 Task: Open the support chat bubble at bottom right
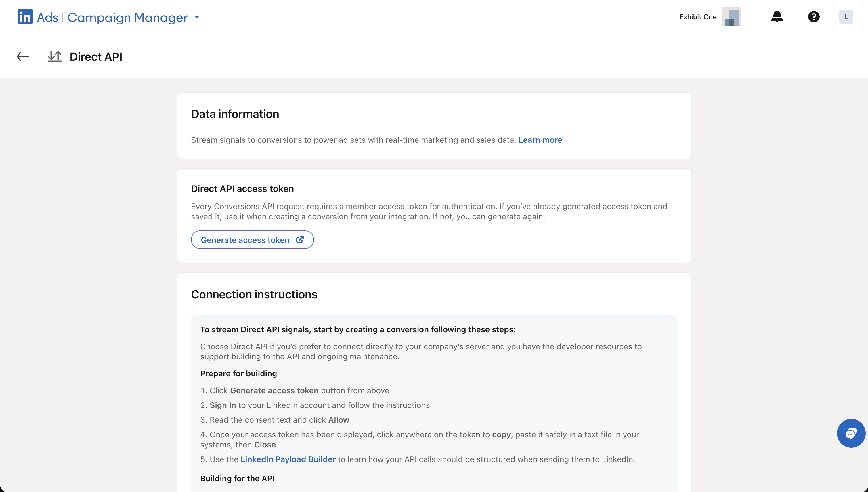point(851,434)
